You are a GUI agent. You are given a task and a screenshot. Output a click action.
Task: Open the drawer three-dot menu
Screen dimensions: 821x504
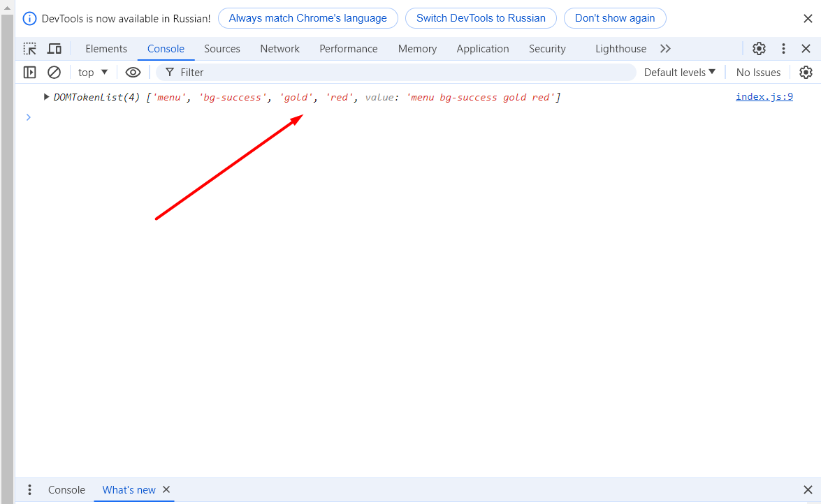[29, 490]
